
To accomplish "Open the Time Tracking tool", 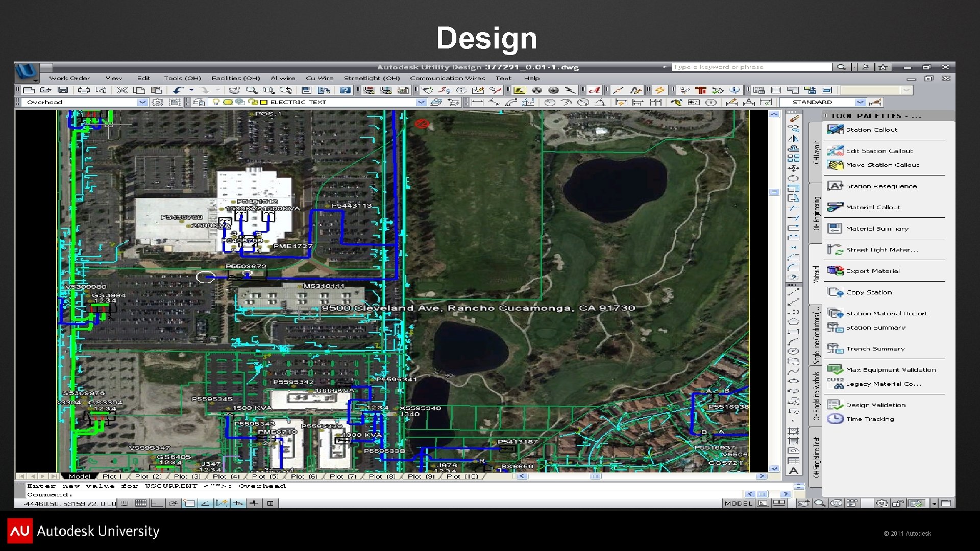I will click(870, 419).
